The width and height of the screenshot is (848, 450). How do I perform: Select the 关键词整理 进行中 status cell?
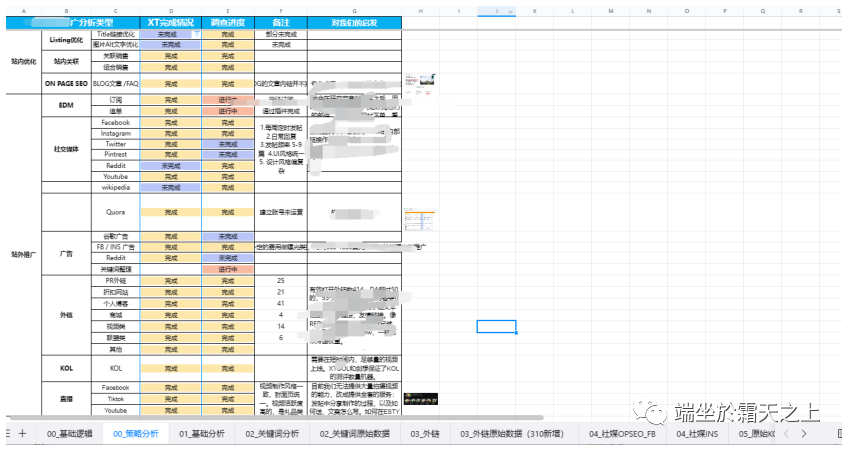tap(228, 268)
